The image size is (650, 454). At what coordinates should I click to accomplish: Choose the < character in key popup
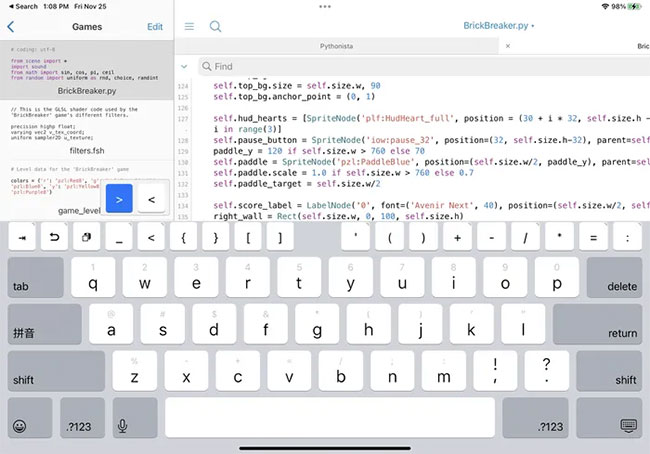tap(151, 199)
